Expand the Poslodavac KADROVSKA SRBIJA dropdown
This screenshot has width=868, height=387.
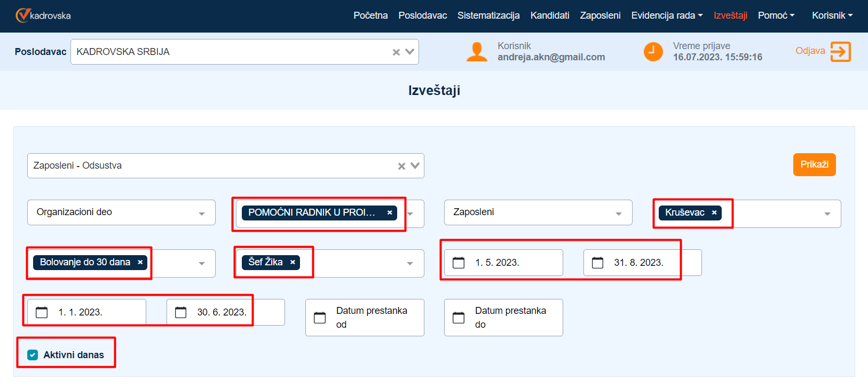tap(409, 52)
